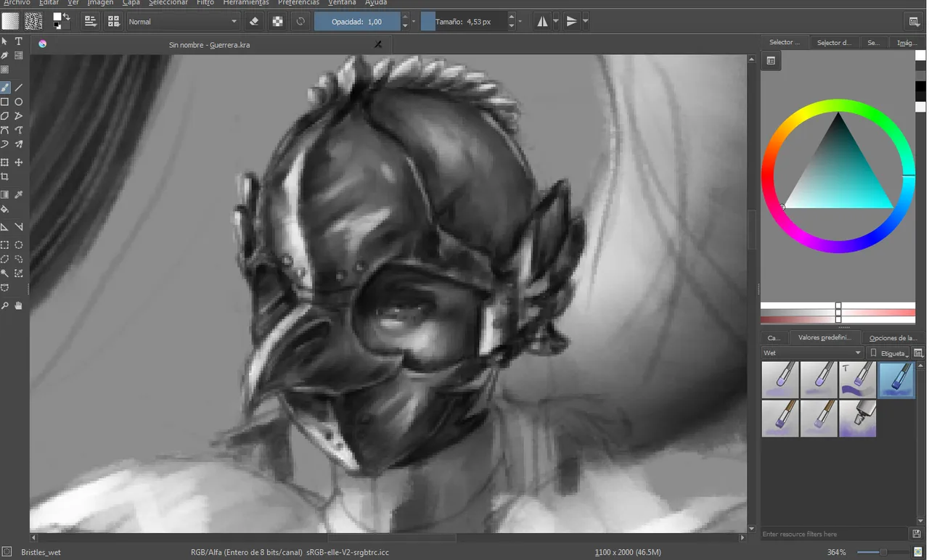The image size is (929, 560).
Task: Click the Bristles_wet status text
Action: point(41,552)
